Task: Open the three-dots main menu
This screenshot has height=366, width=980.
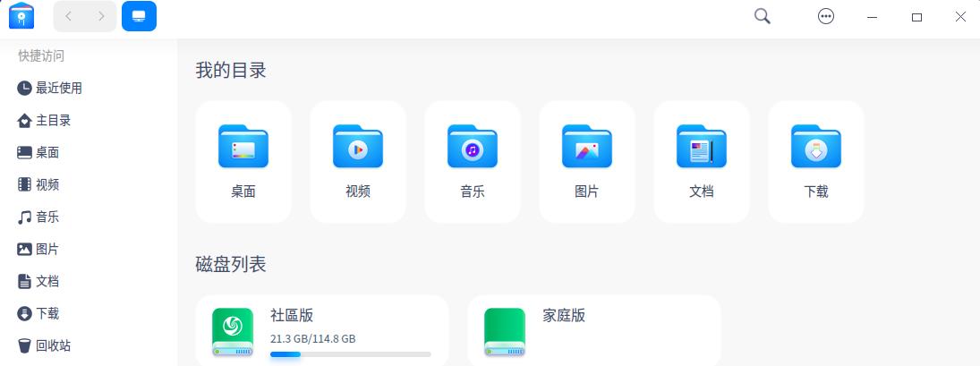Action: (826, 17)
